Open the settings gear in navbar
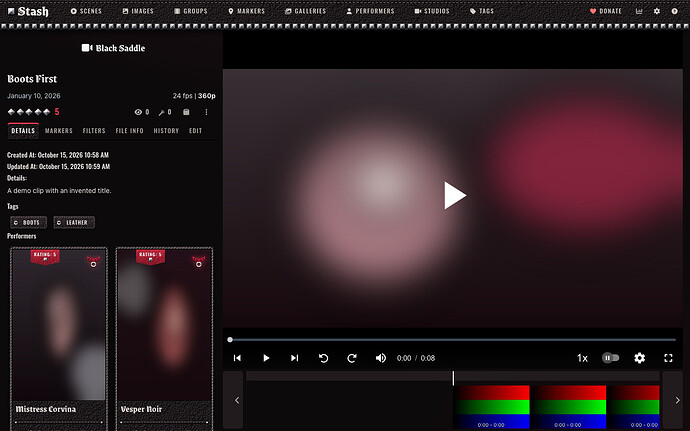This screenshot has width=690, height=431. tap(657, 11)
